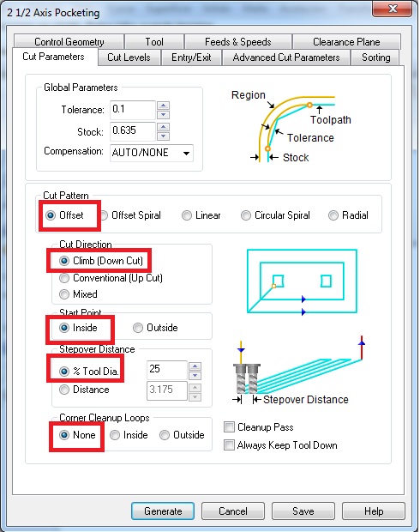The width and height of the screenshot is (420, 532).
Task: Click the Stock value field
Action: [133, 131]
